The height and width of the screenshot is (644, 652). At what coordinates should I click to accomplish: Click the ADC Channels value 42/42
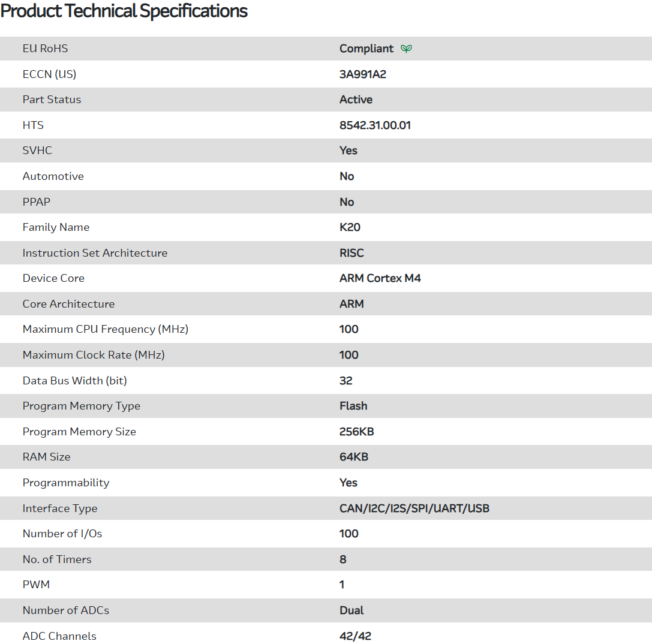coord(355,636)
